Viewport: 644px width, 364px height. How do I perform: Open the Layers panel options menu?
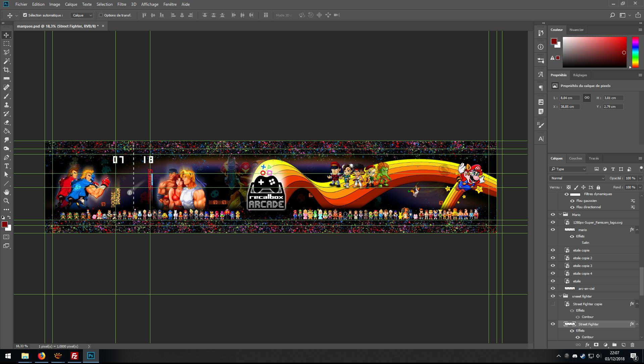640,158
